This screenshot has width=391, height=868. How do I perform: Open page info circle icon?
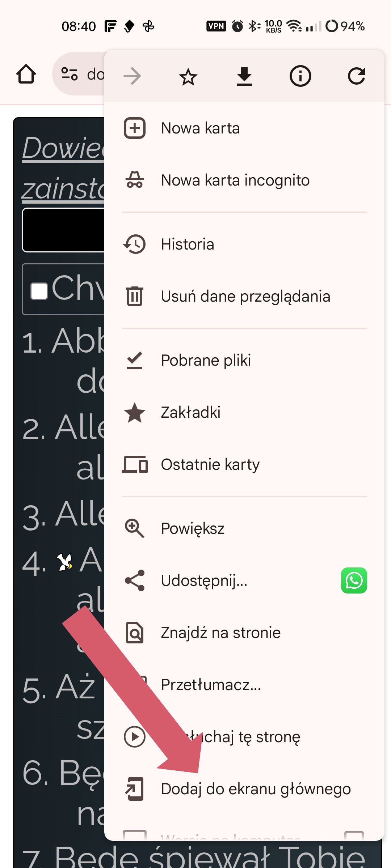coord(300,76)
